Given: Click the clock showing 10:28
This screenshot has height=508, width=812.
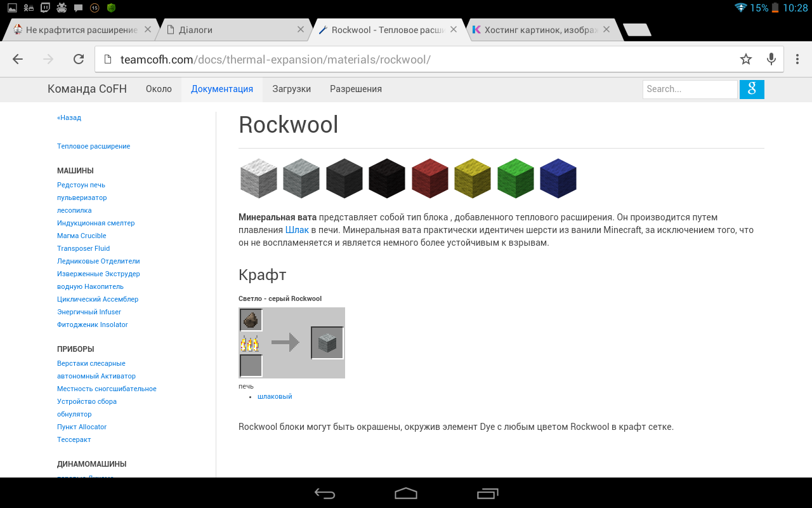Looking at the screenshot, I should pyautogui.click(x=795, y=8).
